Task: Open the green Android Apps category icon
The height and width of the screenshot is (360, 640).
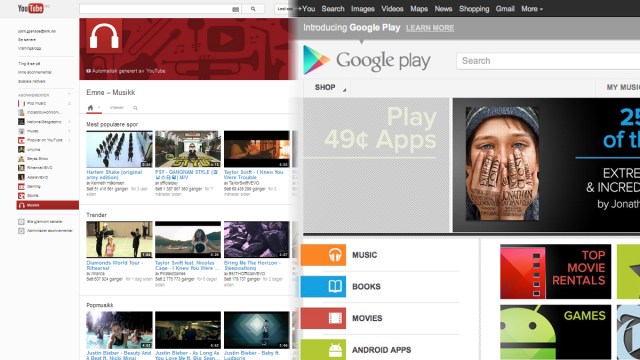Action: coord(323,349)
